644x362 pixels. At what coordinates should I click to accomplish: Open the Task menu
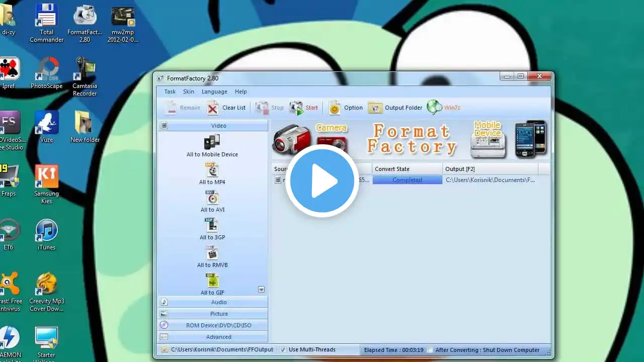(x=170, y=92)
